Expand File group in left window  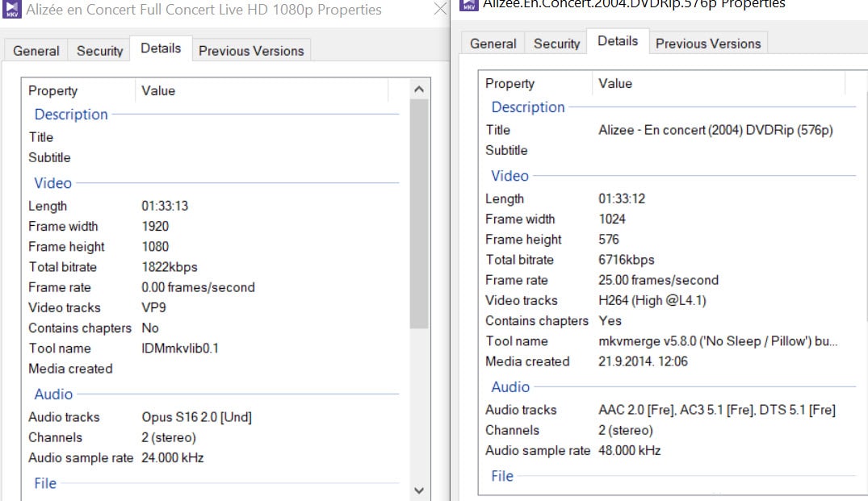point(45,483)
